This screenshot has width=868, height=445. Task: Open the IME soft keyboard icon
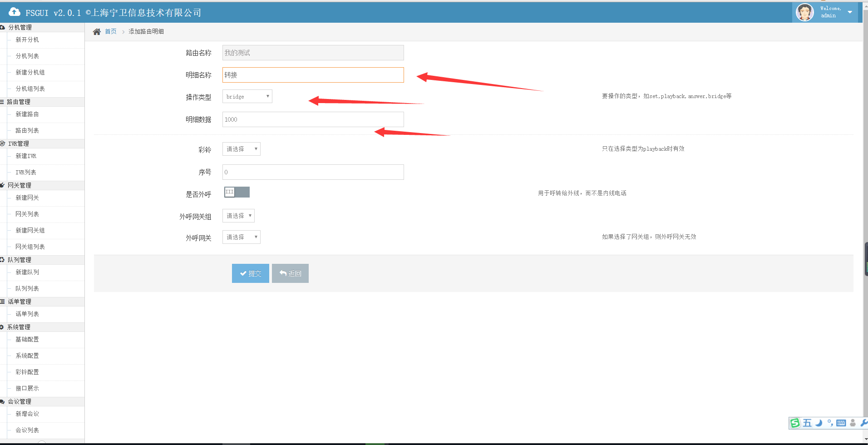click(841, 423)
